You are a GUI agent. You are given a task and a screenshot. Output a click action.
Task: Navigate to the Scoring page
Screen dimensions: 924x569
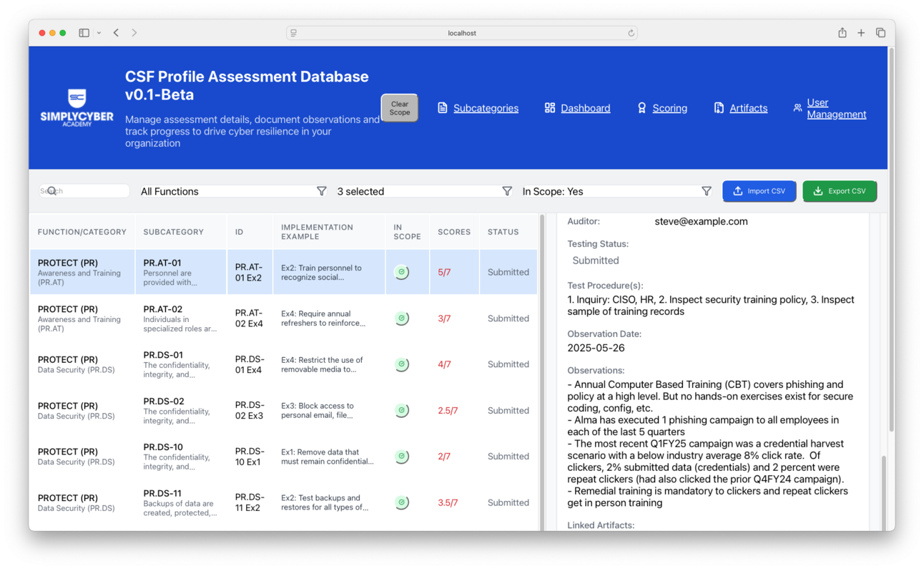[669, 107]
